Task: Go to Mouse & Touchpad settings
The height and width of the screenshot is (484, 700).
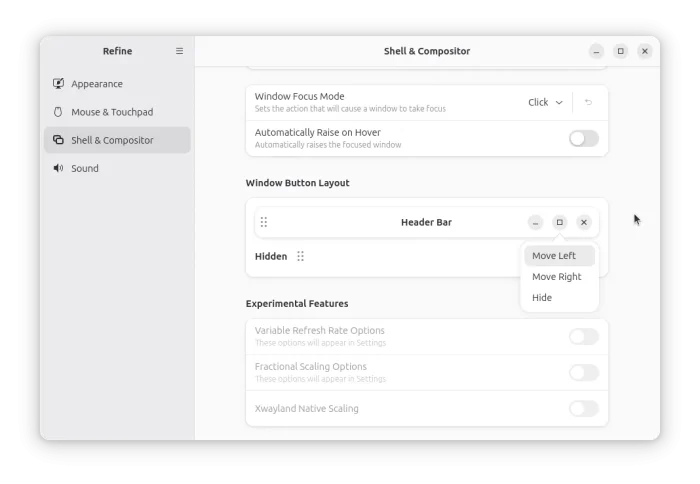Action: [x=117, y=112]
